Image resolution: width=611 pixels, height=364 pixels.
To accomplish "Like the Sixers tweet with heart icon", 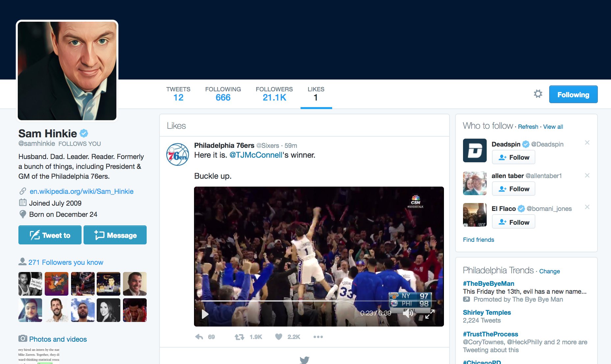I will coord(279,337).
